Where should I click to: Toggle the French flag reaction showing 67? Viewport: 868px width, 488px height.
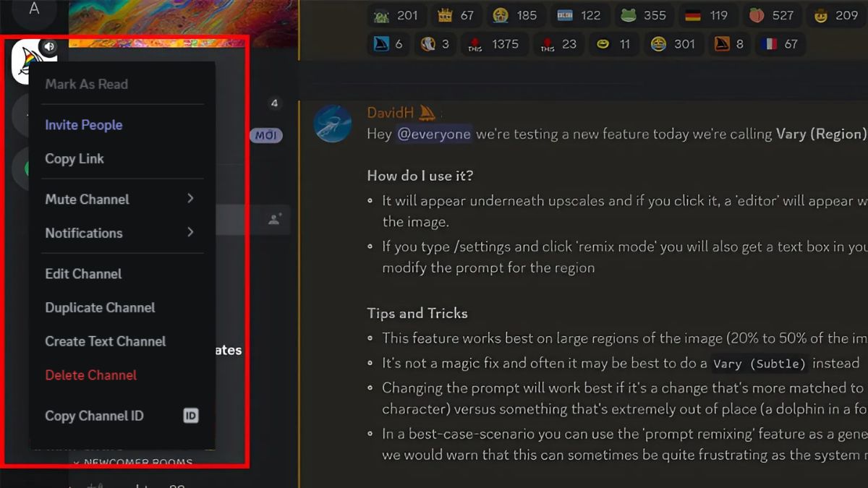[780, 44]
